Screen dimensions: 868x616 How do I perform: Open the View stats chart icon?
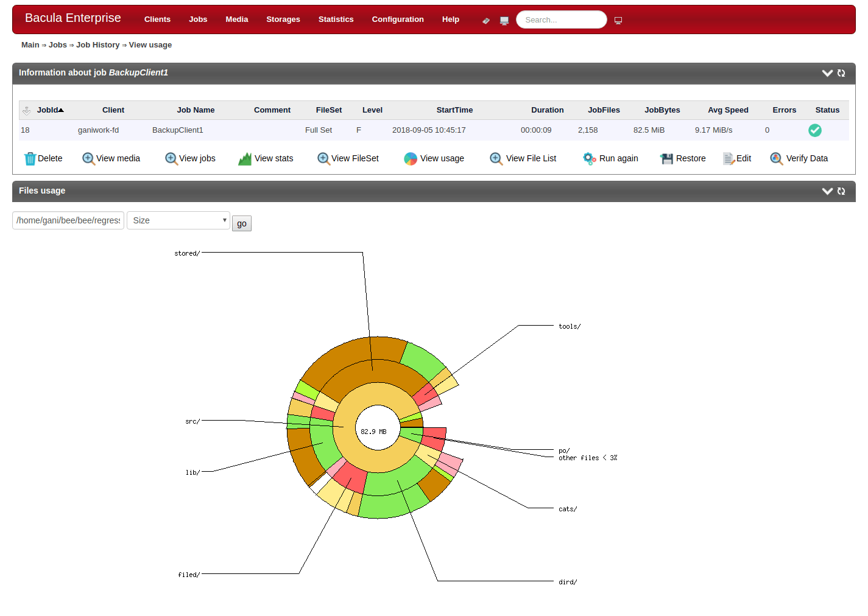click(245, 159)
